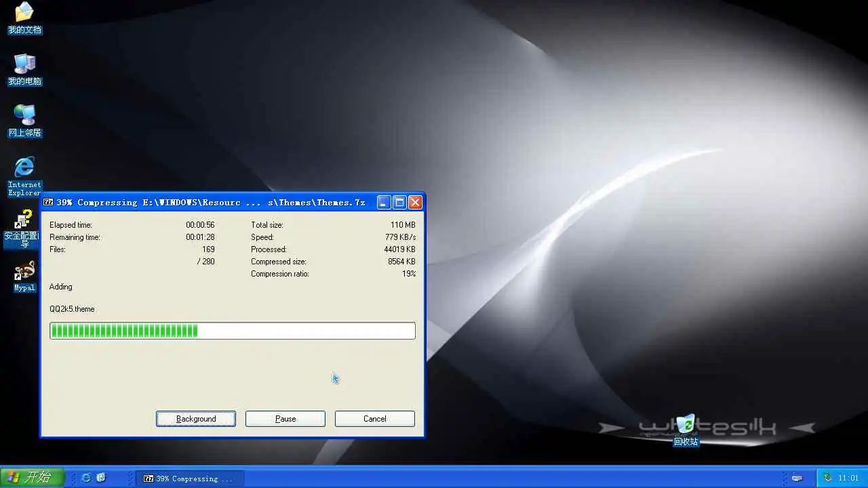Click the "Compressed size:" label
Image resolution: width=868 pixels, height=488 pixels.
(x=278, y=262)
